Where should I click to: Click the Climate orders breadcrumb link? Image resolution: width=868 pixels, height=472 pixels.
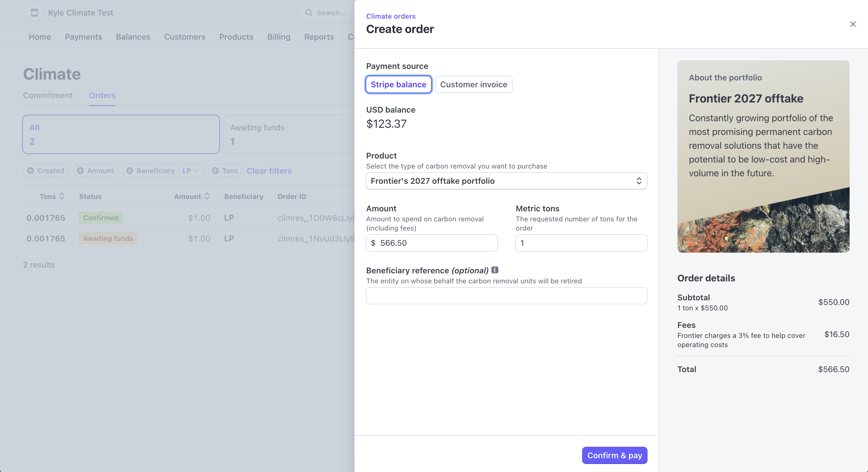[391, 16]
